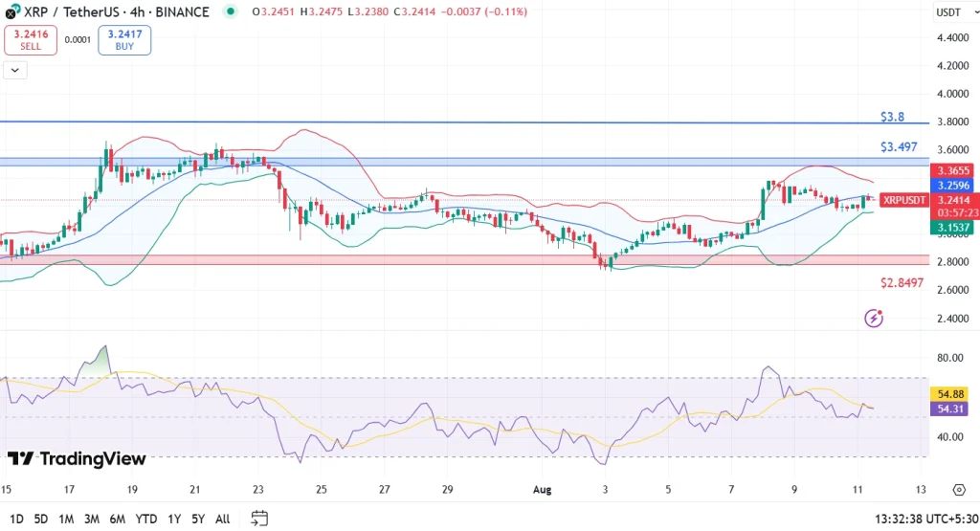Select the 1Y time range

[x=174, y=519]
